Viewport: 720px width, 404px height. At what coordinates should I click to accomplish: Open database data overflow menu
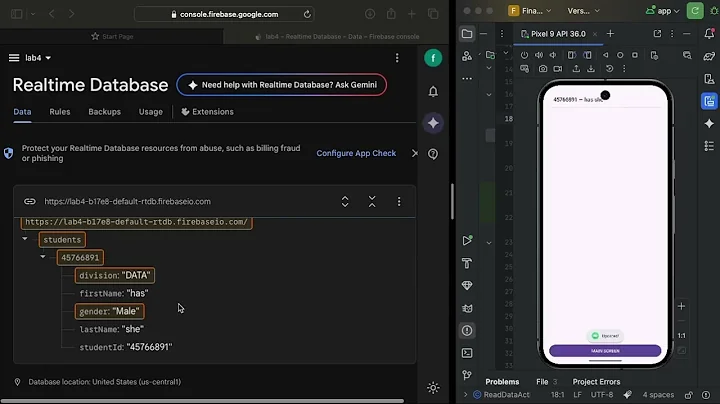pyautogui.click(x=399, y=202)
